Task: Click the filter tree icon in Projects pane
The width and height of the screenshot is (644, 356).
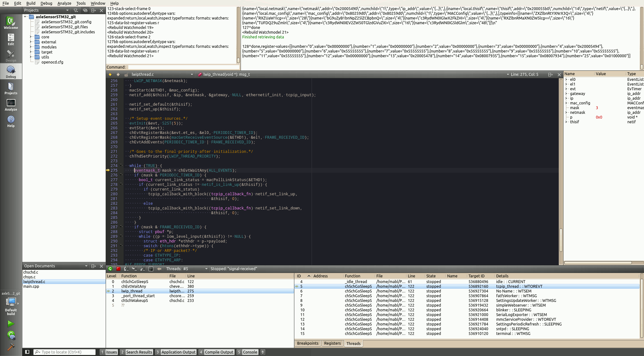Action: [x=76, y=10]
